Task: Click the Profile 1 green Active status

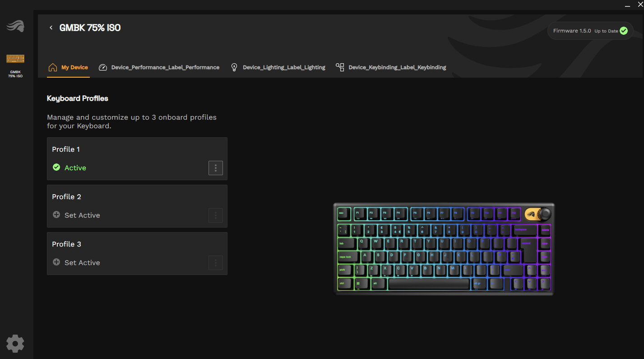Action: [69, 168]
